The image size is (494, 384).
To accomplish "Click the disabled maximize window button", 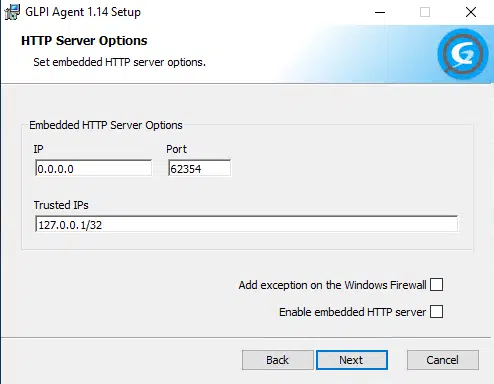I will coord(425,12).
